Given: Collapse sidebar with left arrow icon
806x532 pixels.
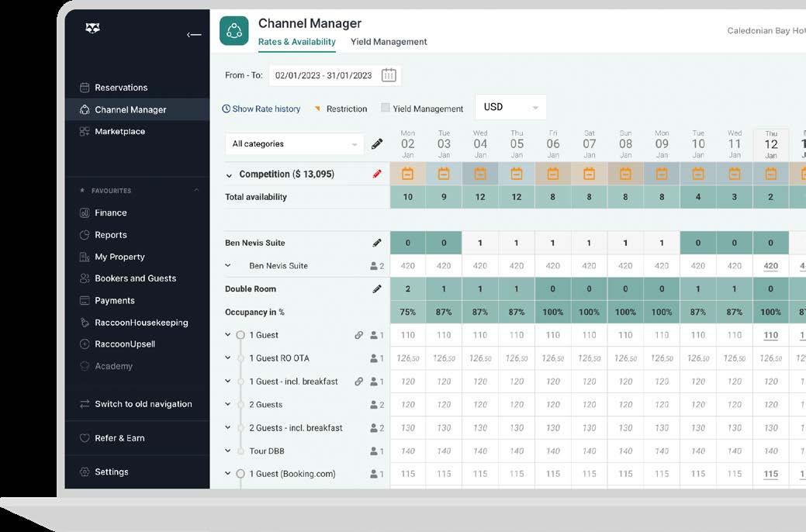Looking at the screenshot, I should [194, 34].
